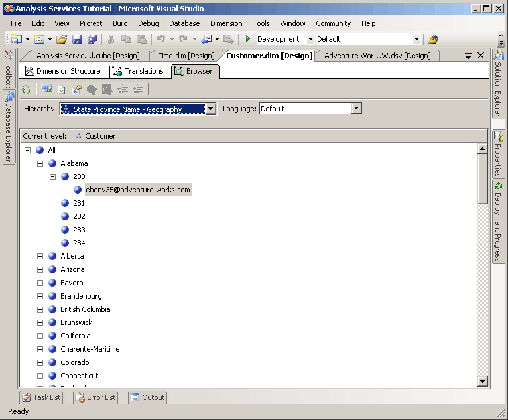This screenshot has height=420, width=508.
Task: Click the vertical scrollbar thumb
Action: point(482,179)
